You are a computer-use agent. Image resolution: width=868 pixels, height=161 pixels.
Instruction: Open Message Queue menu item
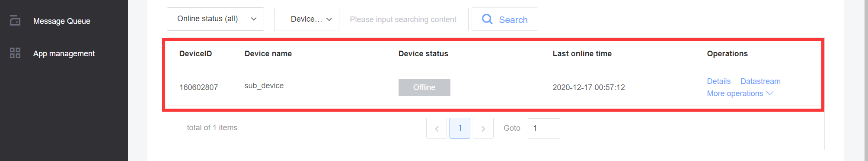pyautogui.click(x=62, y=21)
